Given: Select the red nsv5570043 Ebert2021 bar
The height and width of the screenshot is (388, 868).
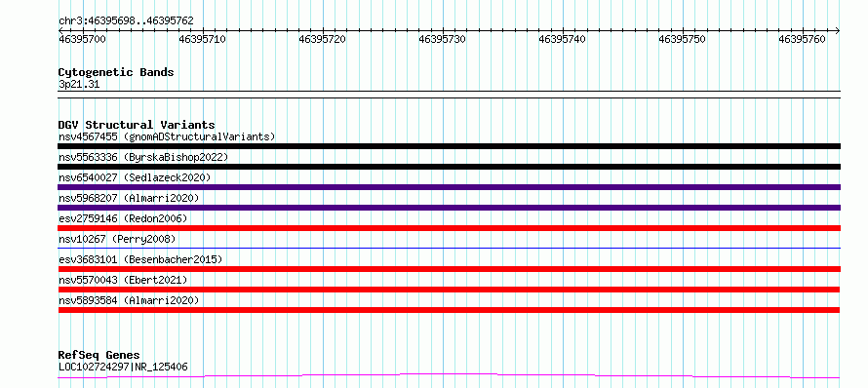Looking at the screenshot, I should point(449,290).
